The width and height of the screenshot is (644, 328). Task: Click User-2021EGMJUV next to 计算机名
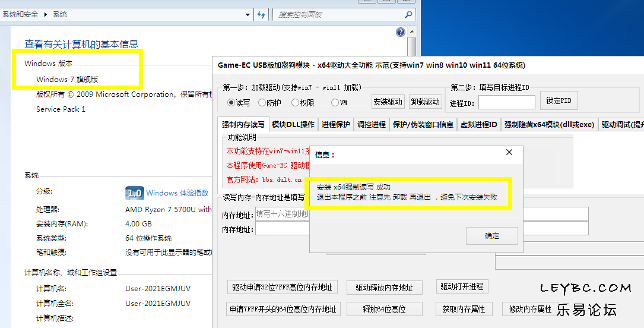(x=158, y=289)
